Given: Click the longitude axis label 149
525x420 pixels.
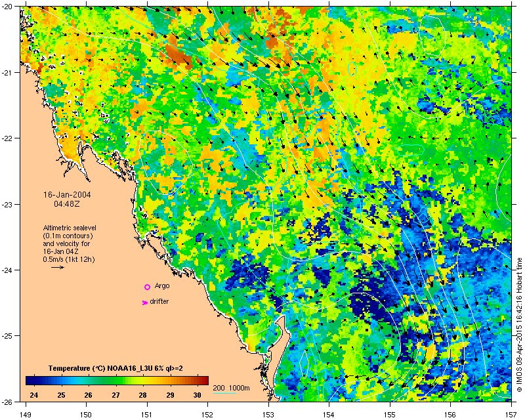Looking at the screenshot, I should coord(26,415).
